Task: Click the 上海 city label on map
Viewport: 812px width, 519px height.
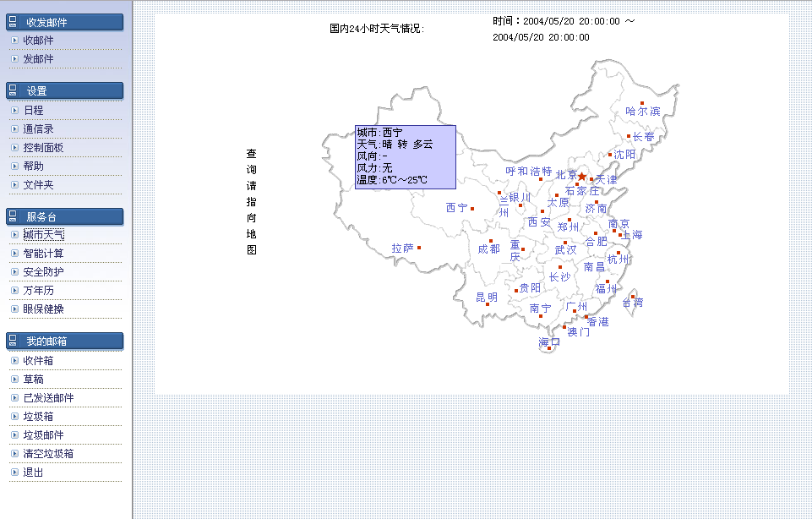Action: (x=632, y=235)
